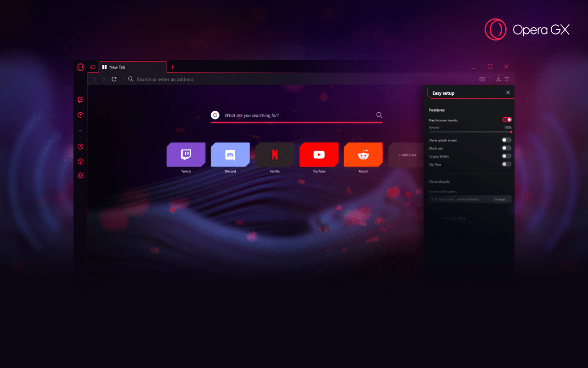This screenshot has height=368, width=588.
Task: Open Downloads from the toolbar icon
Action: coord(498,79)
